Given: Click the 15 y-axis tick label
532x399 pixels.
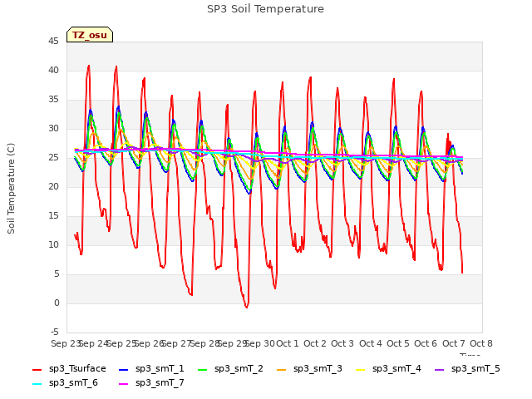Looking at the screenshot, I should pyautogui.click(x=53, y=215).
